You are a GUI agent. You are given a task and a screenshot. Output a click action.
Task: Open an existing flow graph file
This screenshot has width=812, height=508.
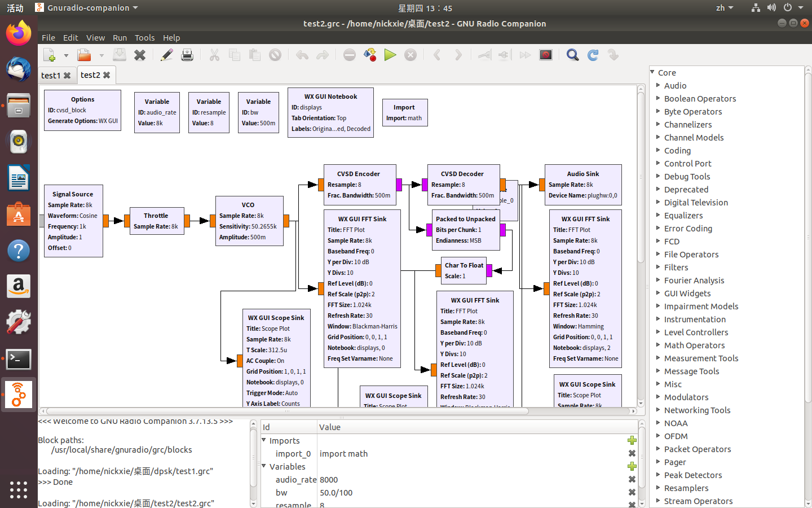pos(85,55)
